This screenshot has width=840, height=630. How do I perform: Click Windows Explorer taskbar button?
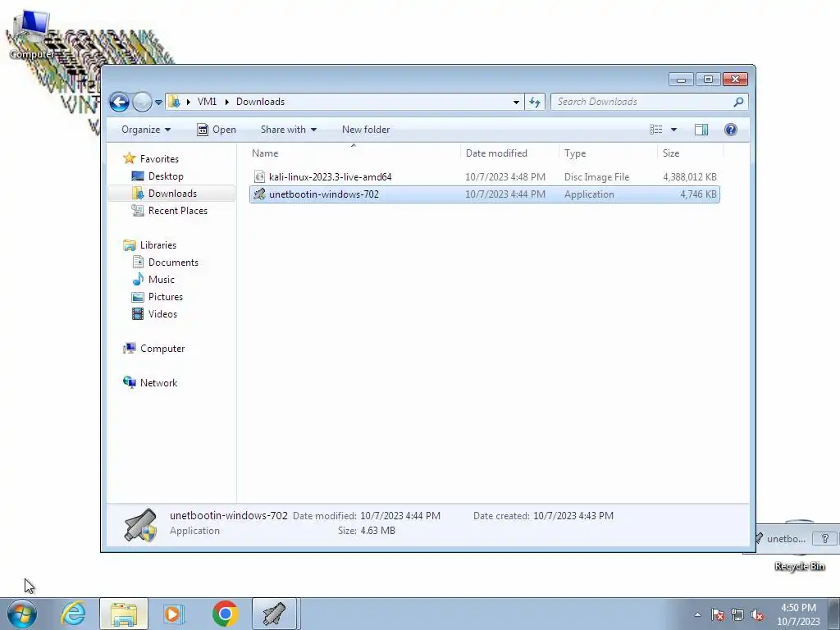pos(124,614)
